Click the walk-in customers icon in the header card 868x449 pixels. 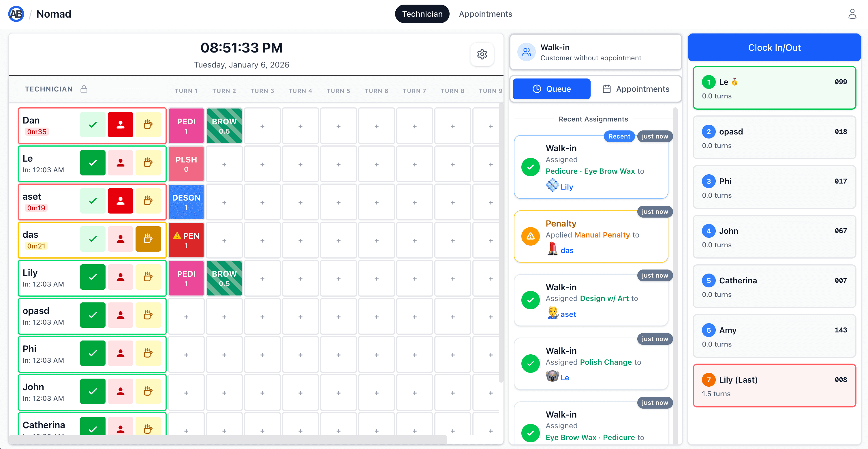tap(527, 52)
